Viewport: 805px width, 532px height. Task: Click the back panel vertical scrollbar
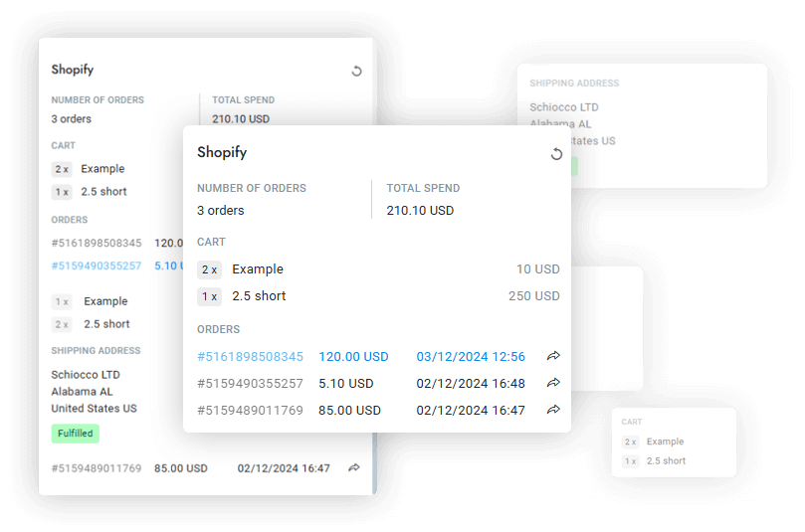tap(375, 462)
